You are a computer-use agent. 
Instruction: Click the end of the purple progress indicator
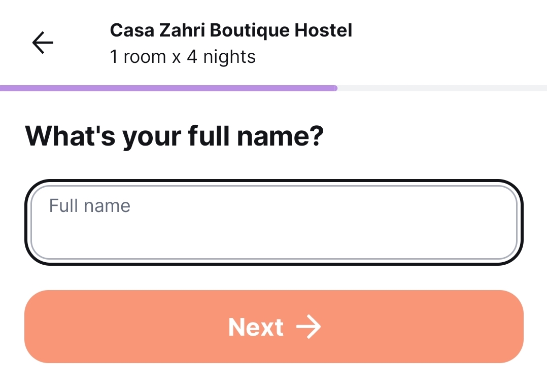tap(333, 88)
